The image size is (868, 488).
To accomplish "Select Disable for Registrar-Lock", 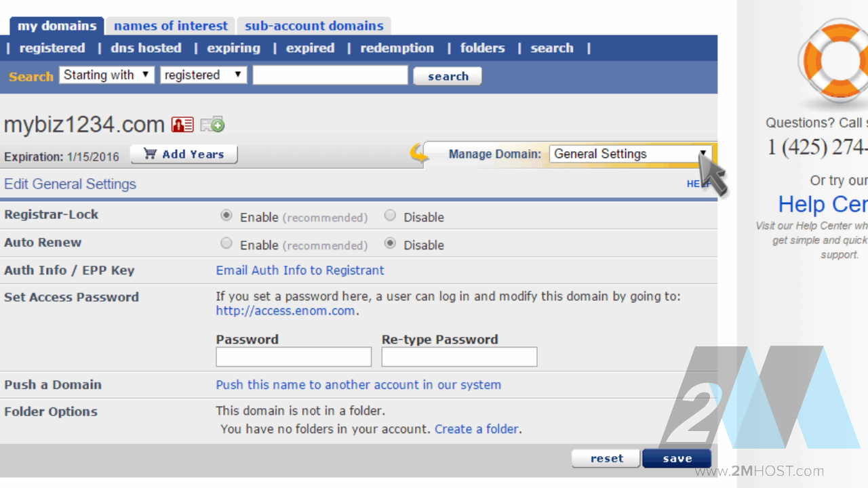I will tap(390, 216).
